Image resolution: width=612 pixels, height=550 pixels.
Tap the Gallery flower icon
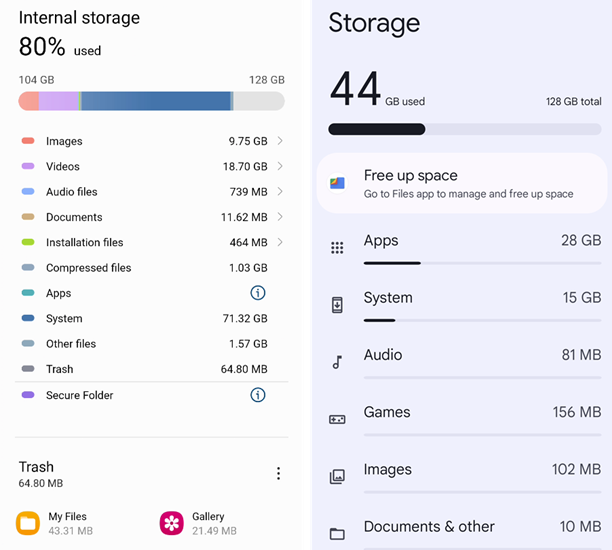(171, 523)
